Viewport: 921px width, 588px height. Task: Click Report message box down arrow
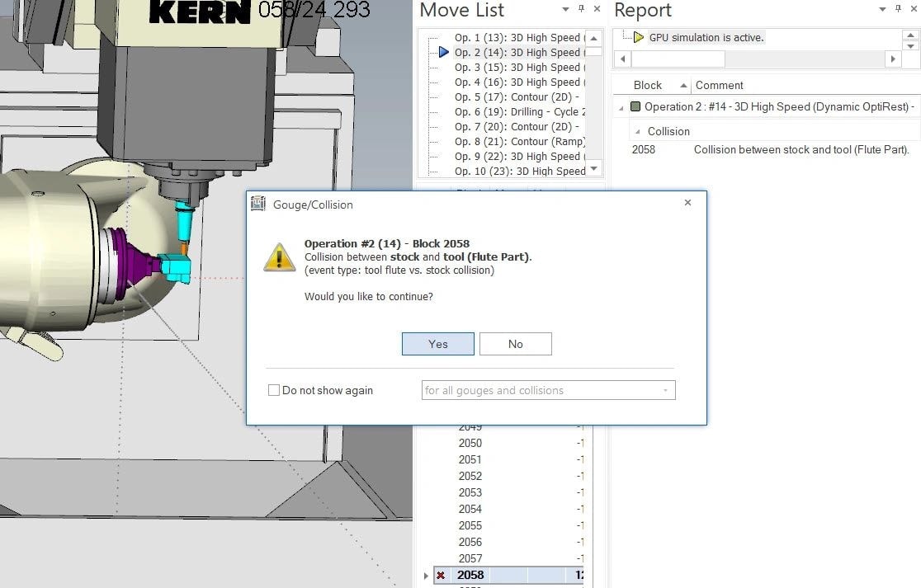[910, 46]
